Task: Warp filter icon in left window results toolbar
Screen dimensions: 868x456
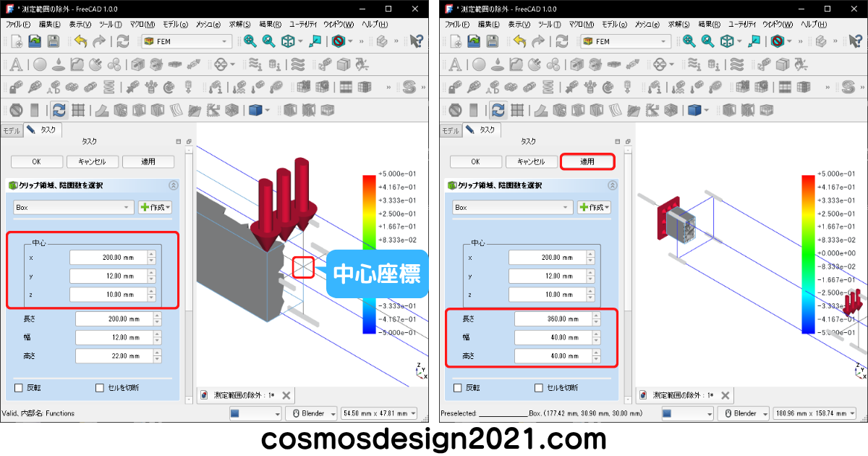Action: (101, 111)
